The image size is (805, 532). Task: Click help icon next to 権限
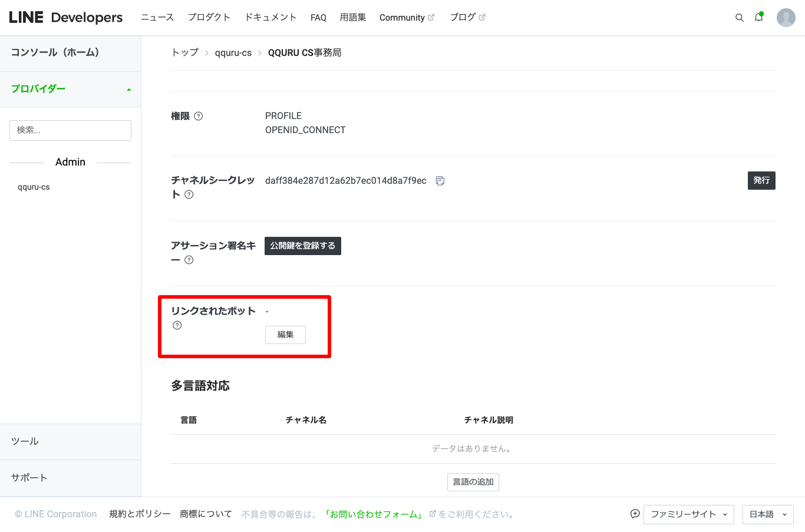(199, 116)
